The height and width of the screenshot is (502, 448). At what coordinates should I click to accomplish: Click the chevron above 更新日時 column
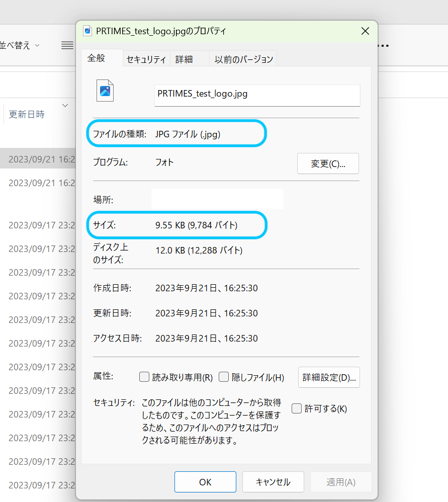[x=65, y=105]
